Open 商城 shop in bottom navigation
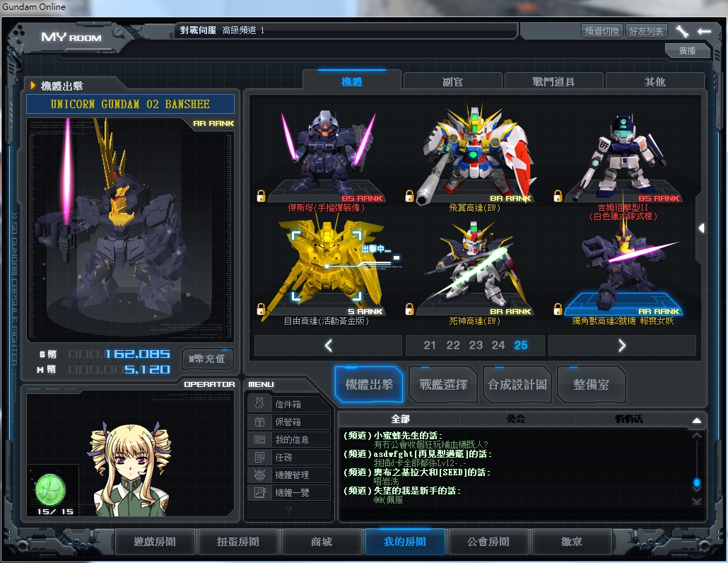 pyautogui.click(x=322, y=542)
